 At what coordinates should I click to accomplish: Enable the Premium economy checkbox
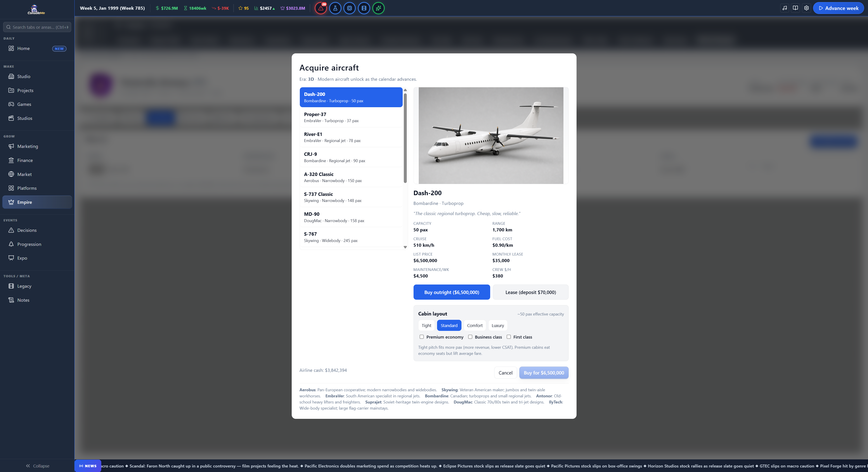pyautogui.click(x=421, y=337)
